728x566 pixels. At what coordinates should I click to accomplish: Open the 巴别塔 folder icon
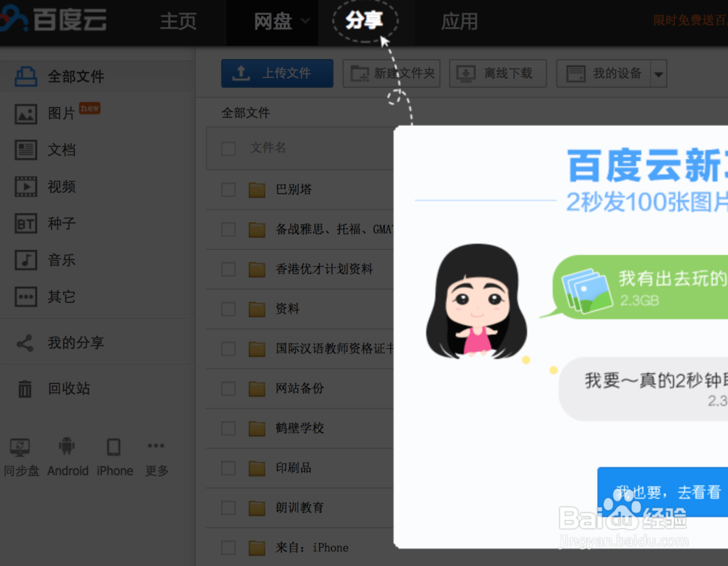257,190
